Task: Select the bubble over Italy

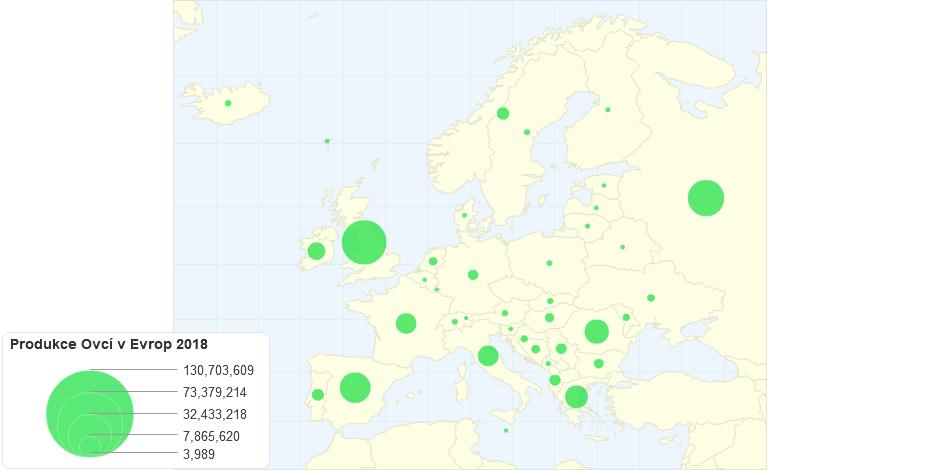Action: click(x=488, y=356)
